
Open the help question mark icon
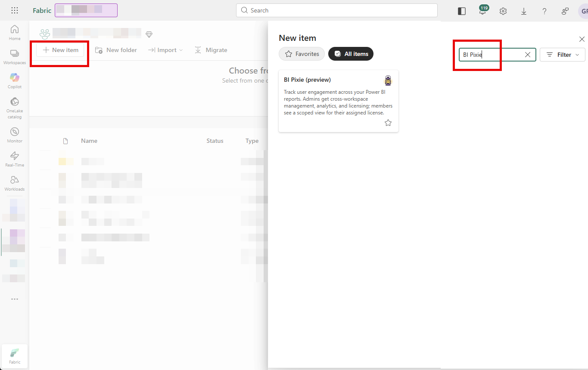pos(544,11)
